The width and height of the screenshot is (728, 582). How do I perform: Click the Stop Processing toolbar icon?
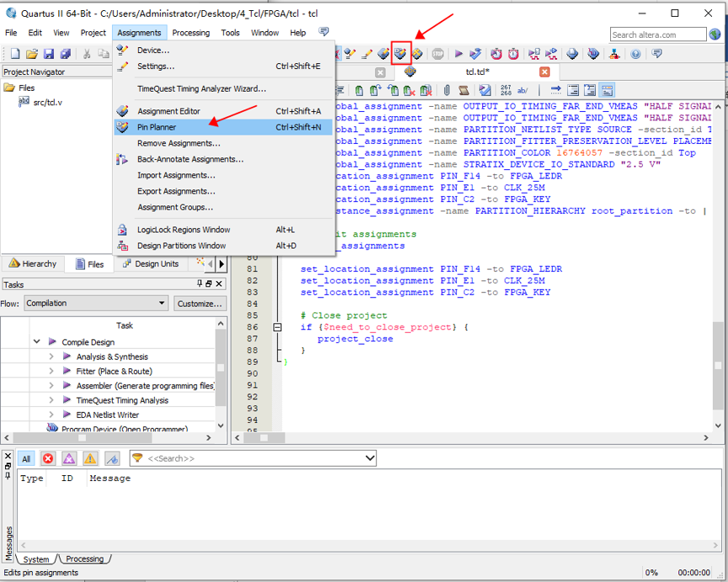(438, 54)
